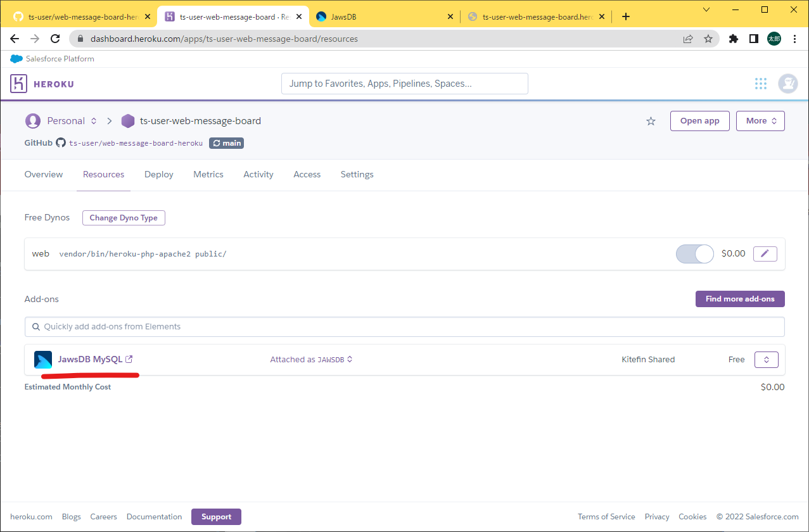This screenshot has height=532, width=809.
Task: Star the app as a favorite
Action: (x=651, y=121)
